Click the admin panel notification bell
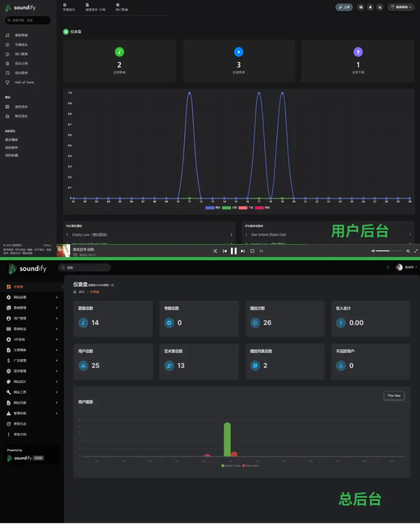This screenshot has width=420, height=525. tap(387, 267)
